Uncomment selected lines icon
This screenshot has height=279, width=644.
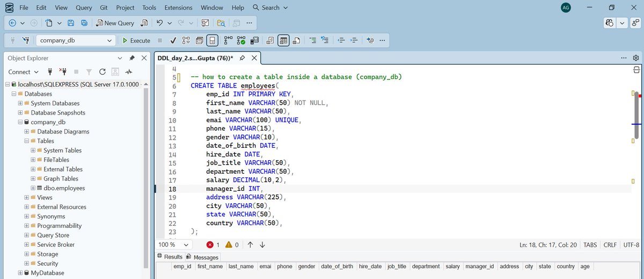click(x=324, y=40)
